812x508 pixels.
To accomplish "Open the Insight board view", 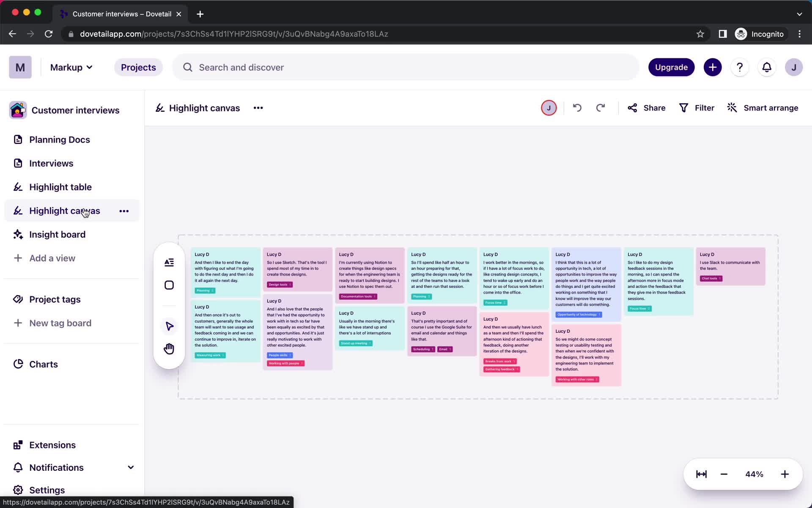I will click(x=58, y=234).
